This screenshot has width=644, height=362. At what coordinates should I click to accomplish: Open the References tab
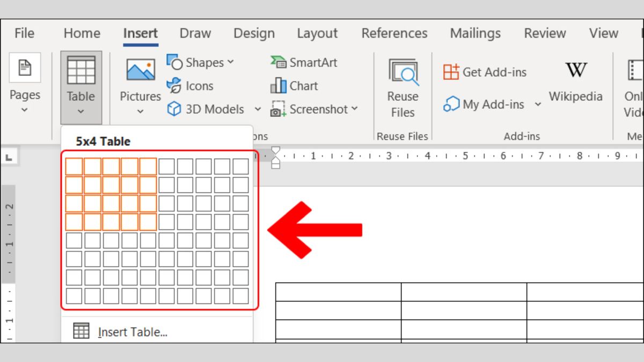[394, 33]
